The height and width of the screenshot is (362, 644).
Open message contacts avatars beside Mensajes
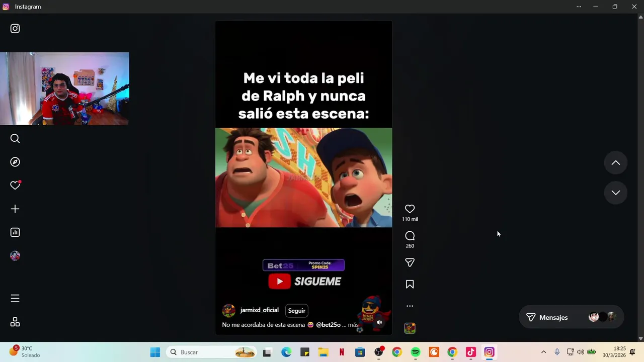tap(603, 317)
